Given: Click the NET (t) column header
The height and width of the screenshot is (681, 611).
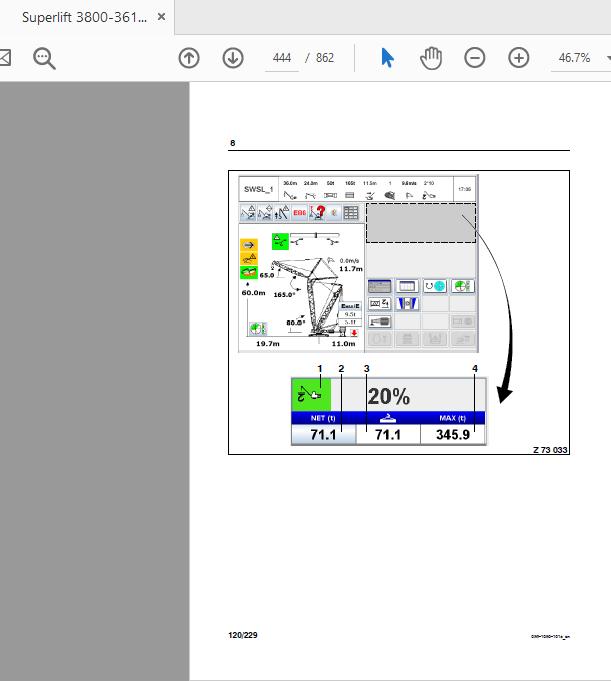Looking at the screenshot, I should [323, 418].
